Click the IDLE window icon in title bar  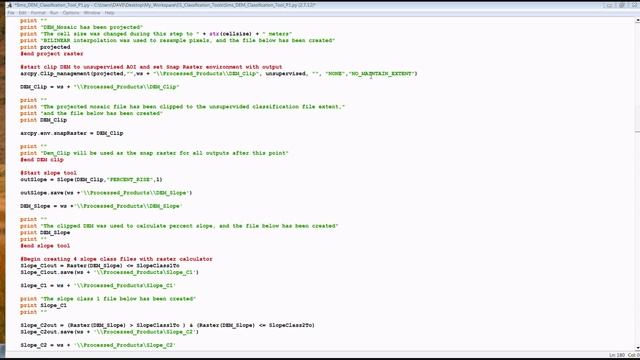pos(9,5)
